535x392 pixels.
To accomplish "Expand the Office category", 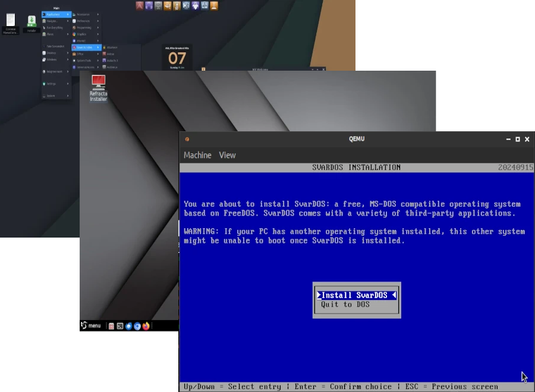I will click(86, 54).
